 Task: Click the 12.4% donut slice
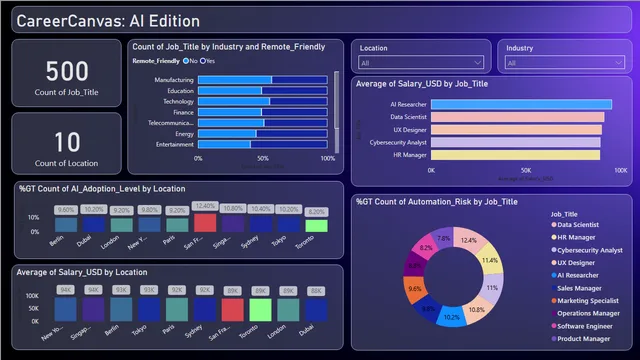[469, 240]
